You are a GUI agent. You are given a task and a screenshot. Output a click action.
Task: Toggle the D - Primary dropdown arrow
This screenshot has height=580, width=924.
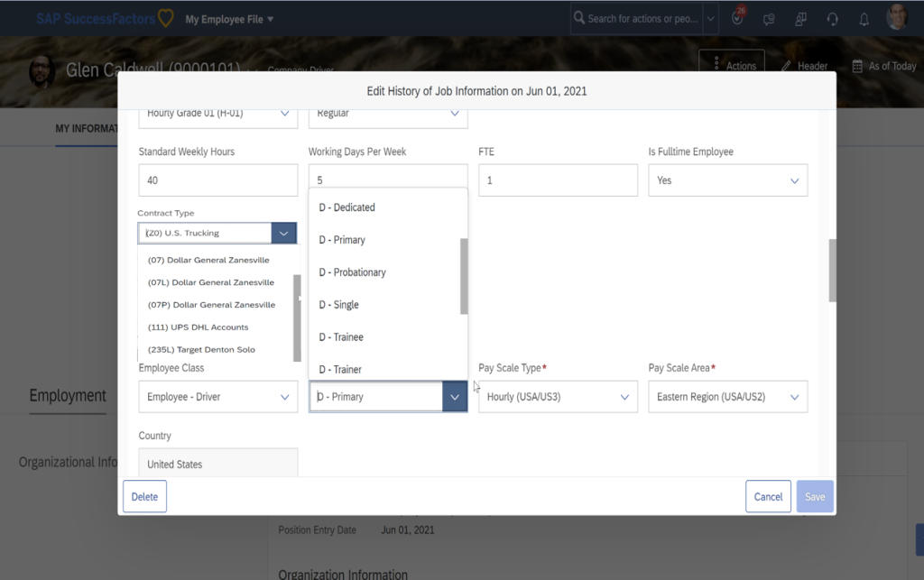455,397
